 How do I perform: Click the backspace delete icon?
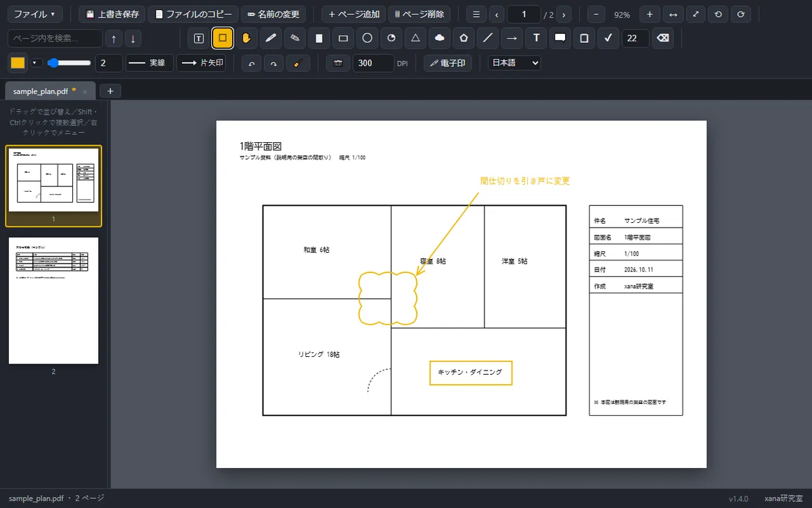[663, 38]
